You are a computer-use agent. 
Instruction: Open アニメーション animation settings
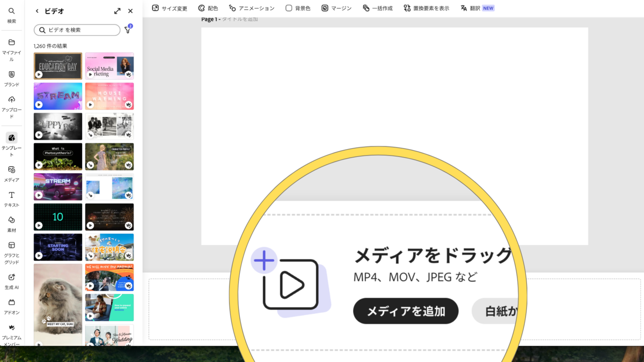pyautogui.click(x=251, y=8)
